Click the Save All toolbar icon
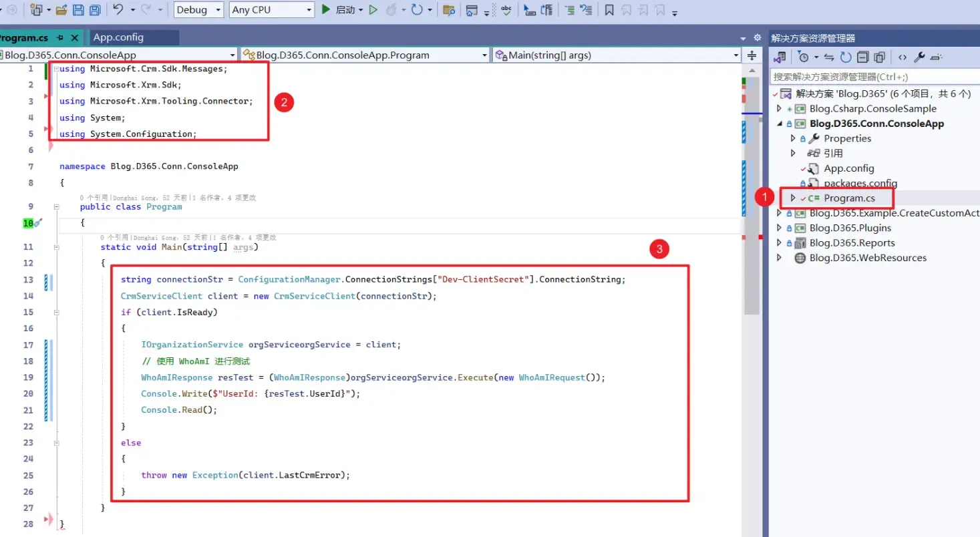The image size is (980, 537). [x=95, y=10]
